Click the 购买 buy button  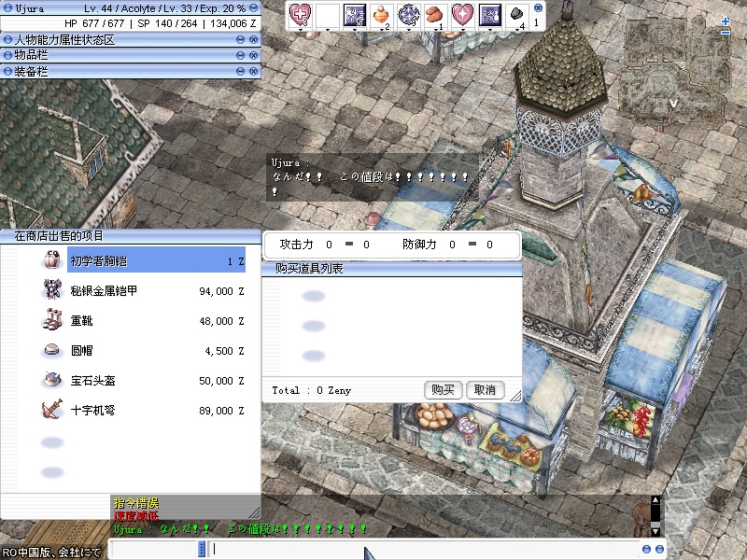tap(443, 390)
